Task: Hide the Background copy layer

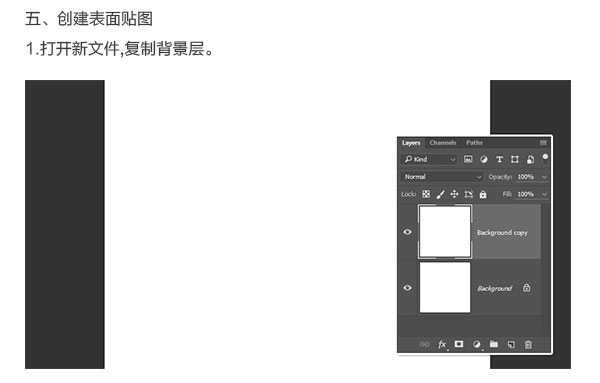Action: click(408, 231)
